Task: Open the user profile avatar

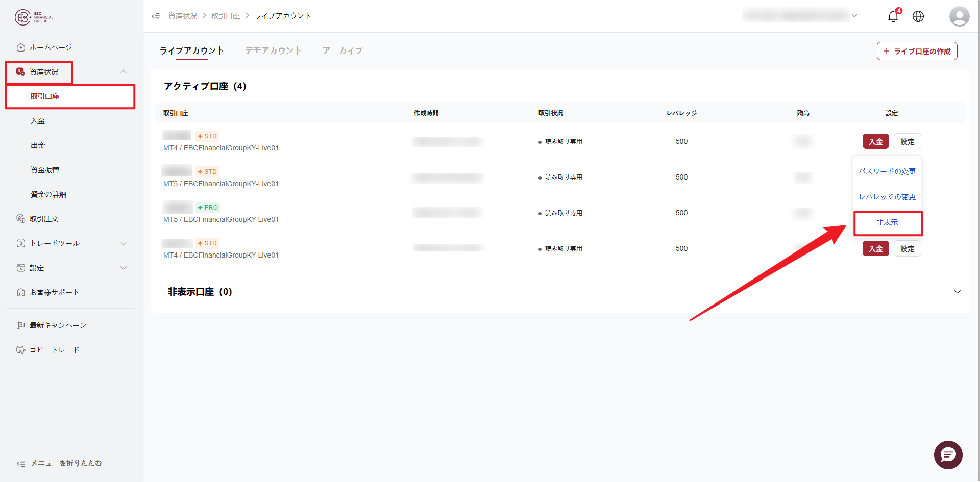Action: click(x=960, y=16)
